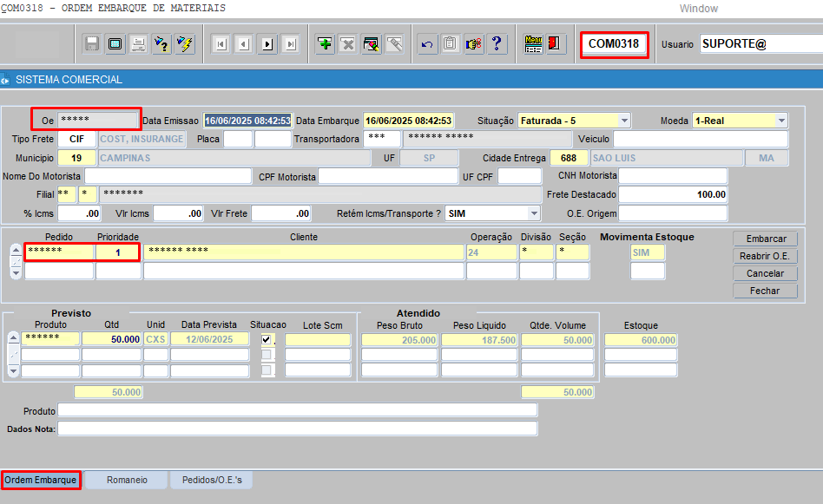Delete record using the X icon
The height and width of the screenshot is (504, 823).
[347, 44]
